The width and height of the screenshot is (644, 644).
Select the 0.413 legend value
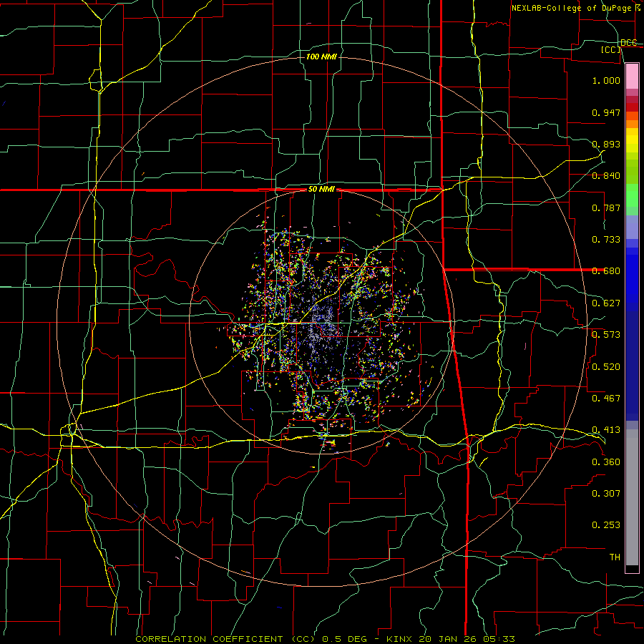(606, 430)
